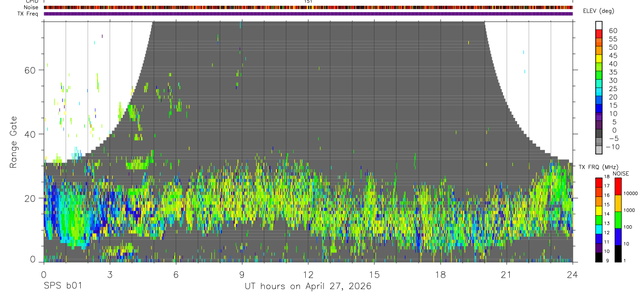Click the '45' value in ELEV legend

click(612, 56)
